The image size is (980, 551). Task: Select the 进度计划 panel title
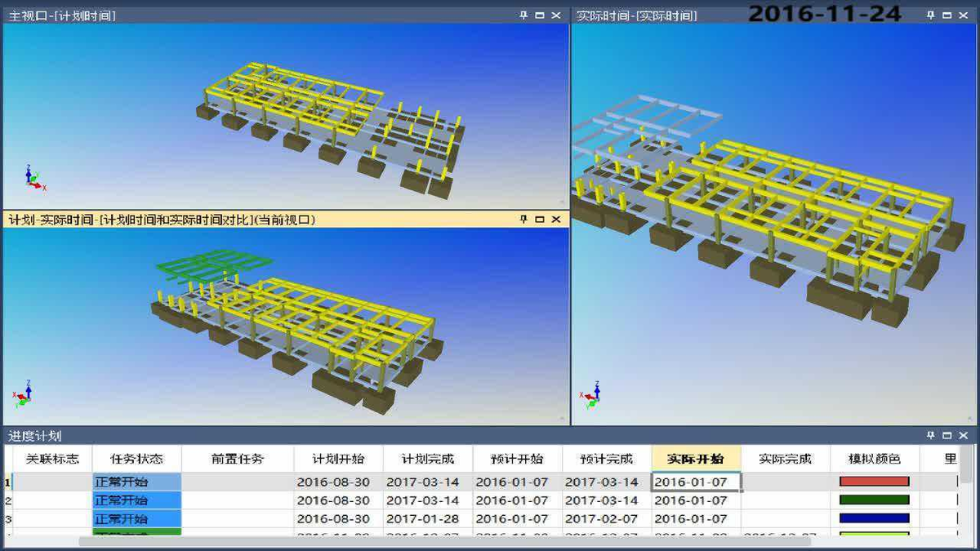tap(35, 436)
